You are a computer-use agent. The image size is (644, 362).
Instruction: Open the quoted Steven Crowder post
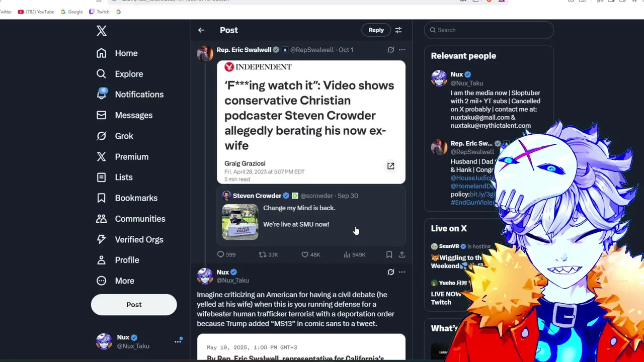311,216
